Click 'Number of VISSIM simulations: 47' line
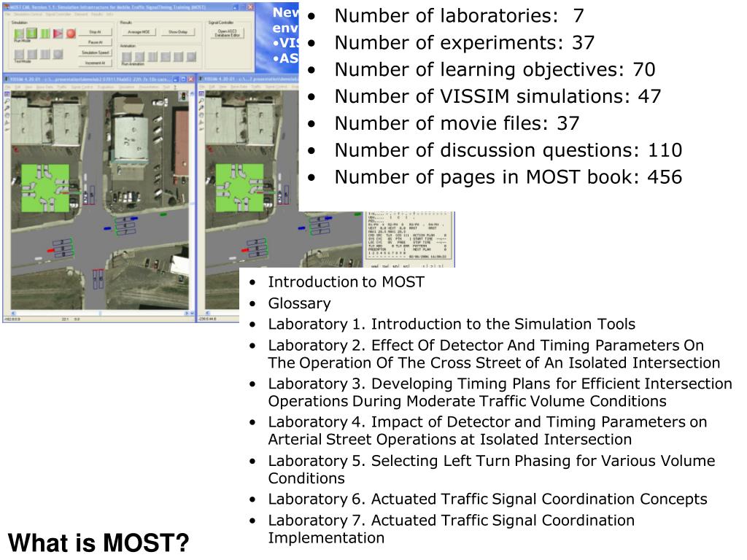Viewport: 747px width, 560px height. click(498, 97)
